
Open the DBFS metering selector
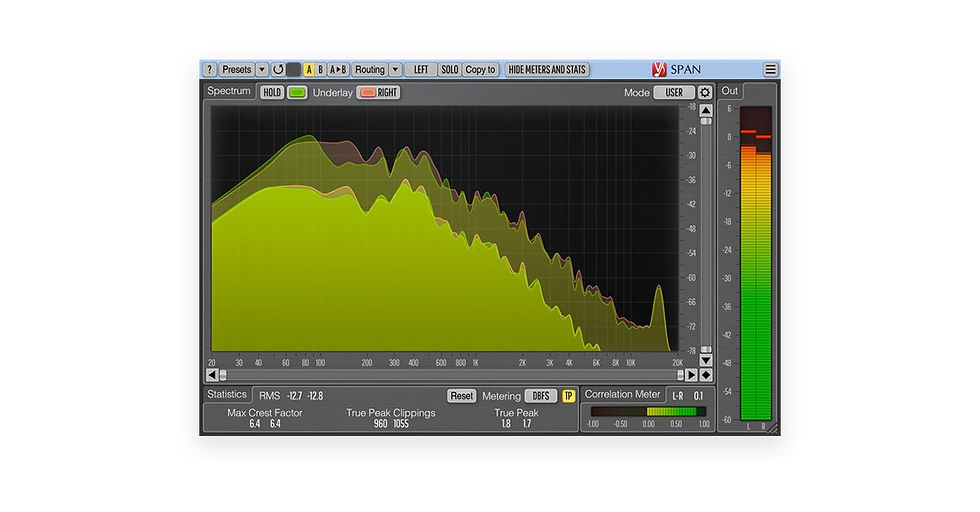click(x=541, y=396)
